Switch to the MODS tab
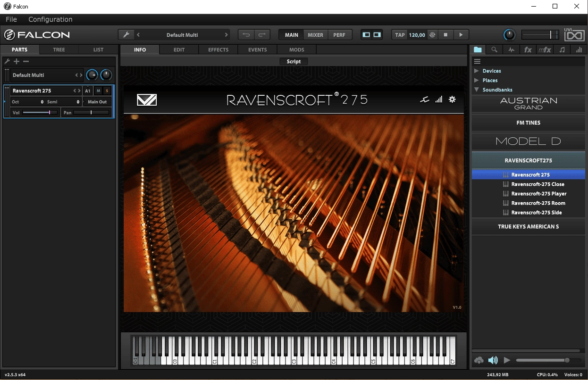Screen dimensions: 588x380 [297, 50]
